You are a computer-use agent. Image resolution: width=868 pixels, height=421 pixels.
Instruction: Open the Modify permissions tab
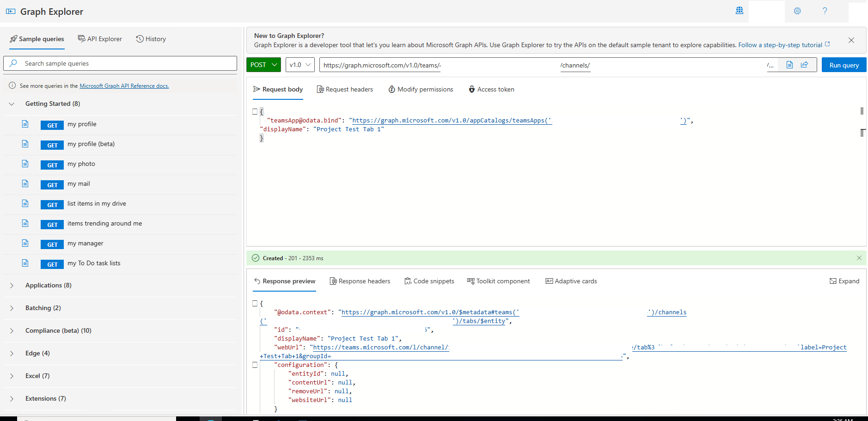(x=421, y=89)
